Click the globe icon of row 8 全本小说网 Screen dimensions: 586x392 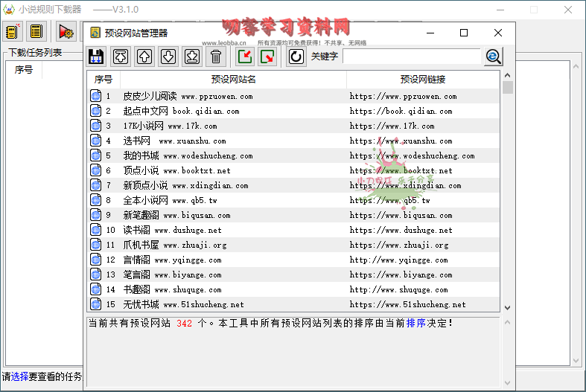[x=95, y=200]
